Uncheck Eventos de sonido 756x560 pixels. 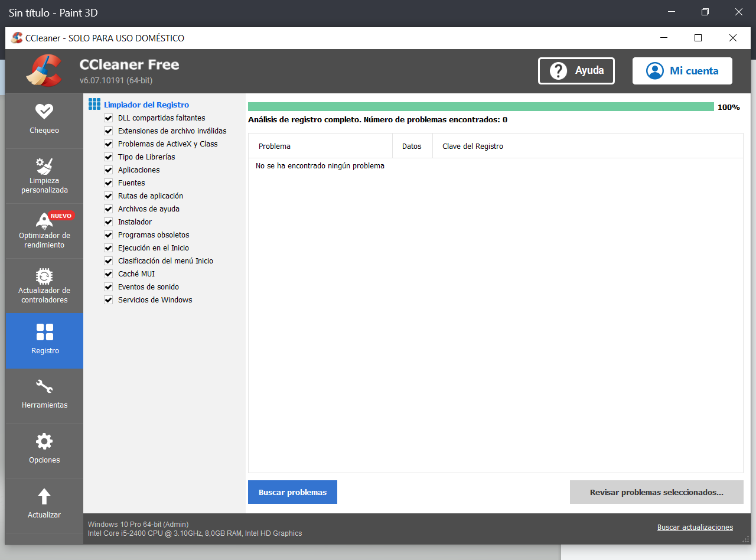click(108, 287)
